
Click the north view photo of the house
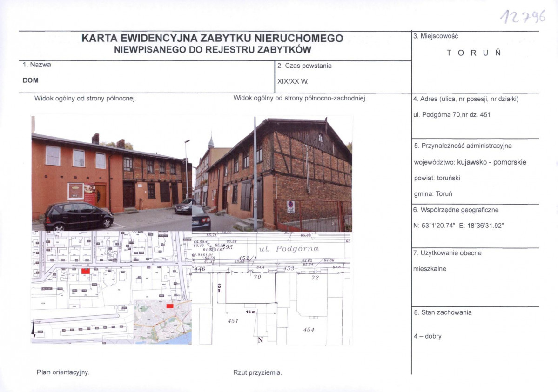click(112, 173)
